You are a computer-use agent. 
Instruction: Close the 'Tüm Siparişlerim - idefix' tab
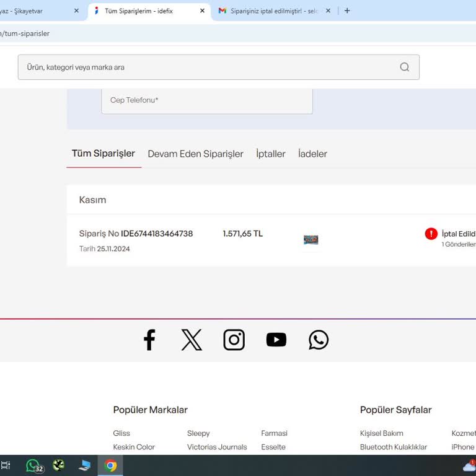pyautogui.click(x=202, y=11)
